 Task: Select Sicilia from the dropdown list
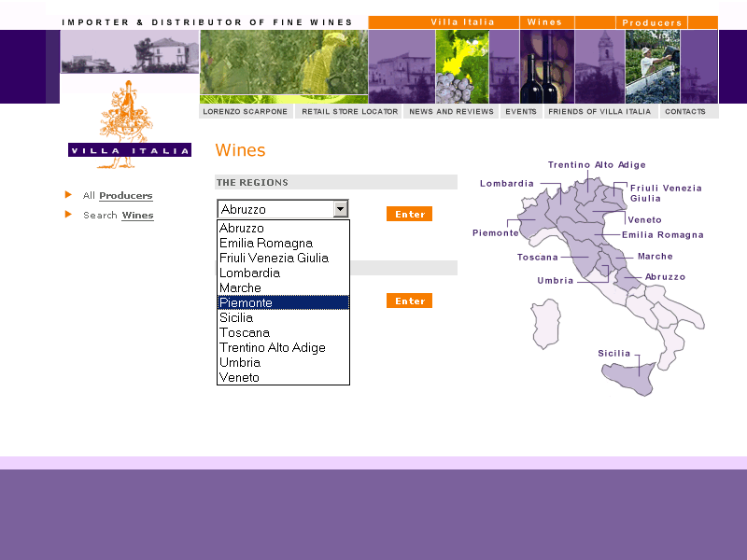[283, 317]
